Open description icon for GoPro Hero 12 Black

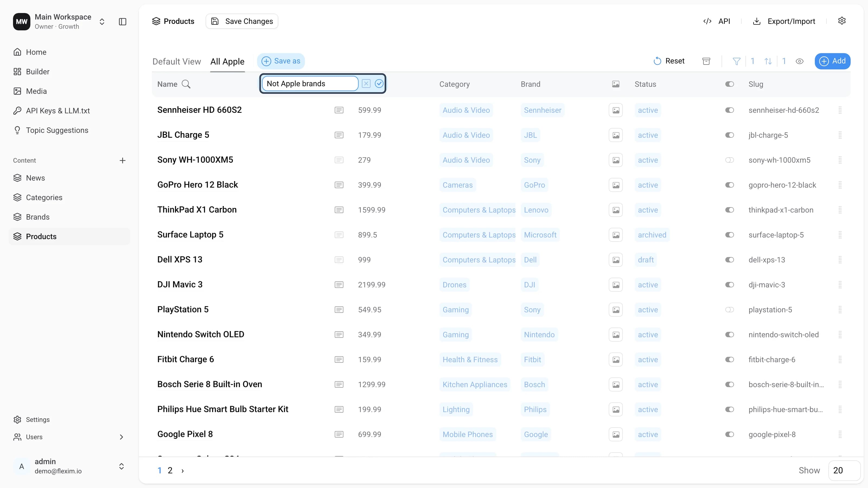coord(339,185)
